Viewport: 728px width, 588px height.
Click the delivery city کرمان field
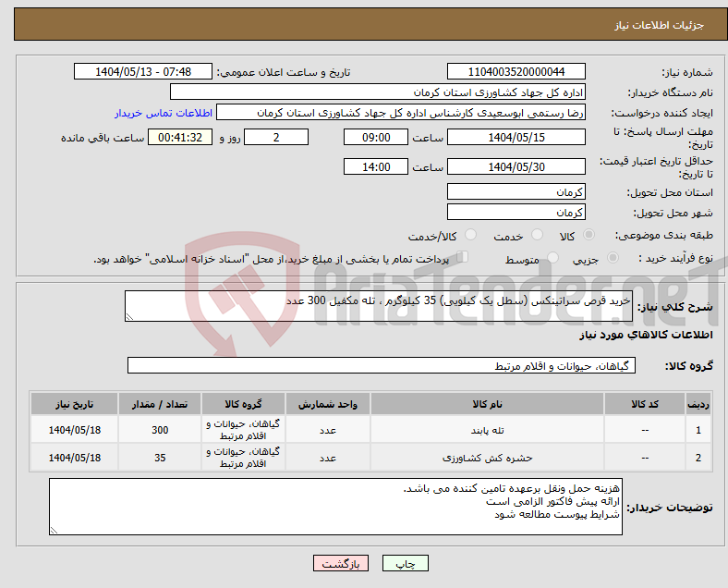coord(516,213)
